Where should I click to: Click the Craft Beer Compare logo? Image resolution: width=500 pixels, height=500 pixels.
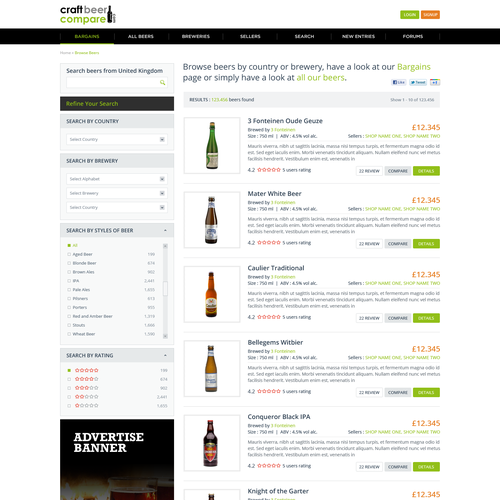click(x=88, y=15)
